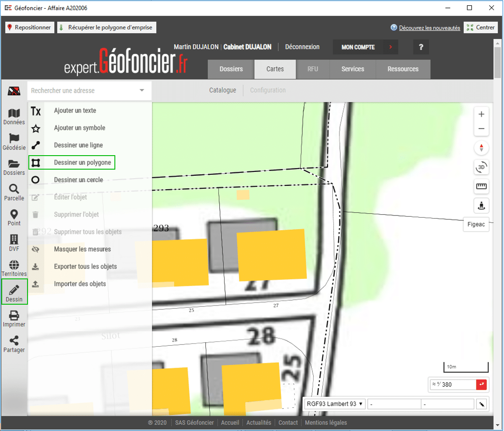Choose Dessiner un polygone from menu
The width and height of the screenshot is (504, 431).
[82, 163]
